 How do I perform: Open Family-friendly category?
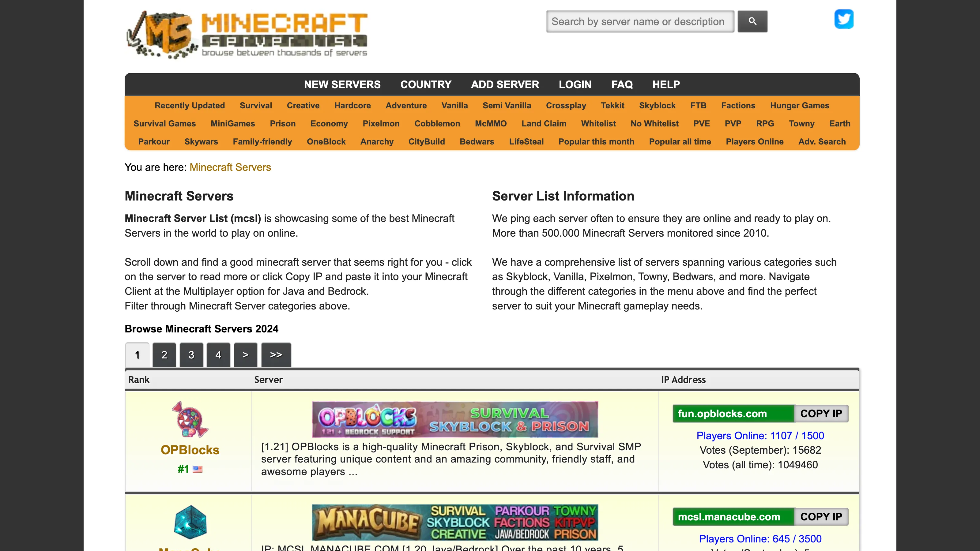point(262,141)
